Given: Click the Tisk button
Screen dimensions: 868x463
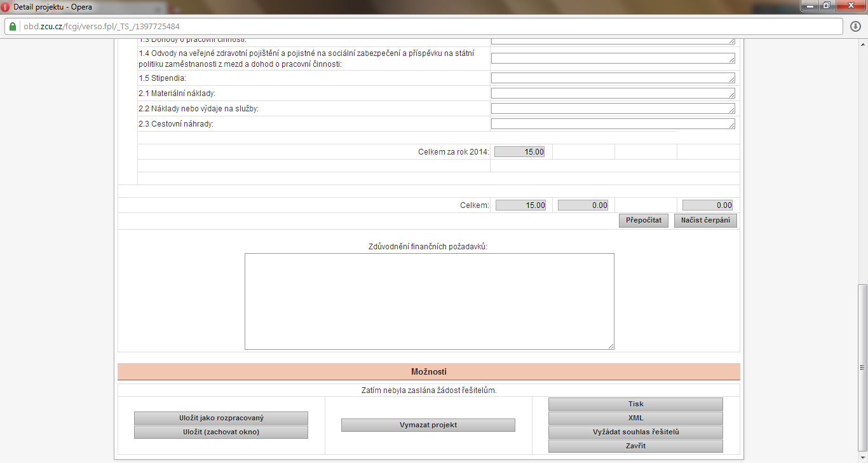Looking at the screenshot, I should tap(635, 404).
